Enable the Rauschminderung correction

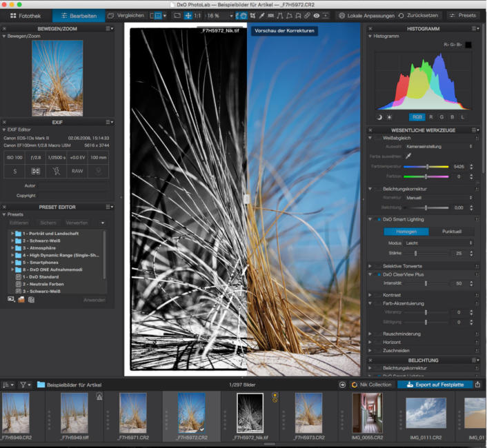tap(378, 334)
